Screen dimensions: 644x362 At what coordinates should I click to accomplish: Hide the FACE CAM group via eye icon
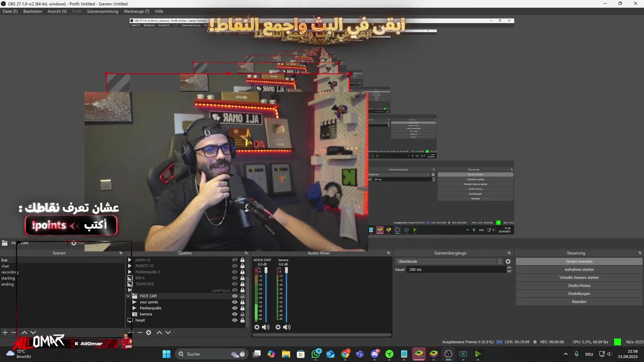point(234,296)
